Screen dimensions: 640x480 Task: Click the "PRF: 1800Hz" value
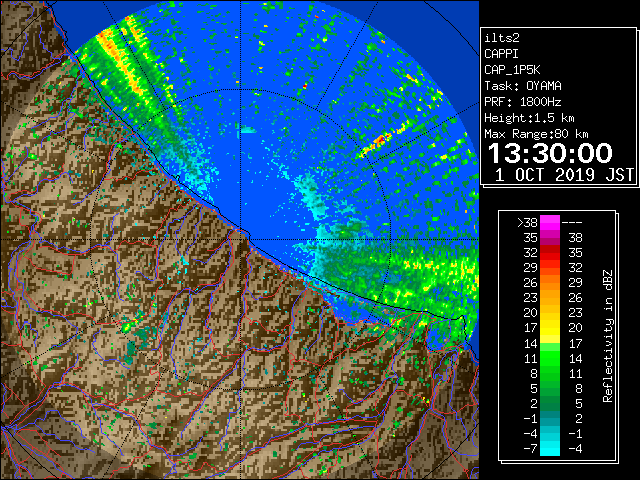[x=523, y=102]
